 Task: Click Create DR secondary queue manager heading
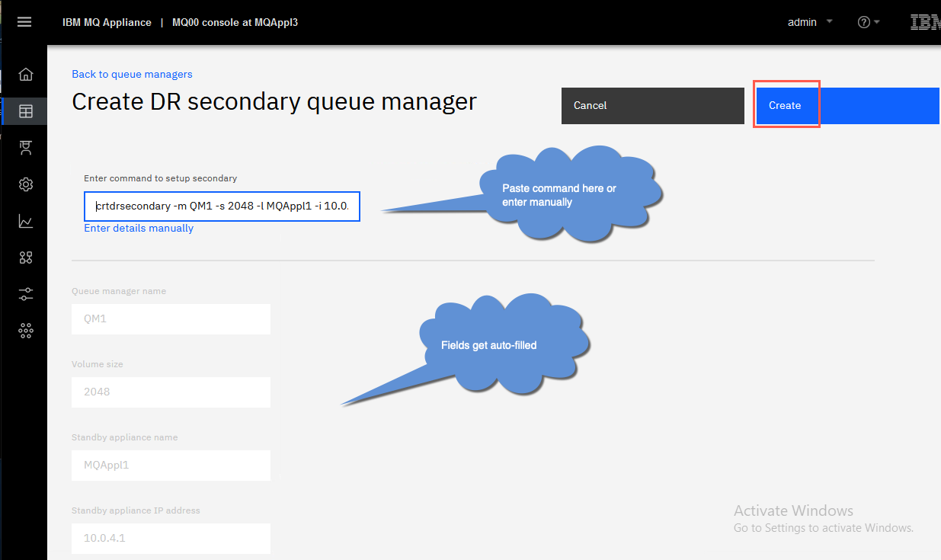click(274, 101)
